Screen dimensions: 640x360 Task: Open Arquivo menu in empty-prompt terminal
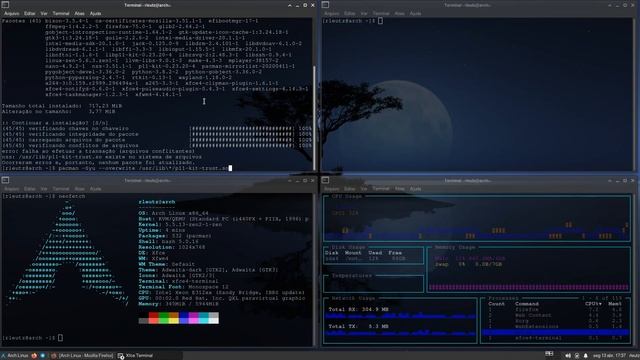click(x=331, y=13)
